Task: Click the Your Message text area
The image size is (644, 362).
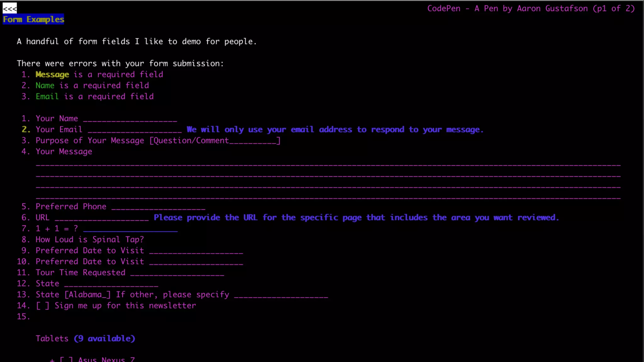Action: pos(328,181)
